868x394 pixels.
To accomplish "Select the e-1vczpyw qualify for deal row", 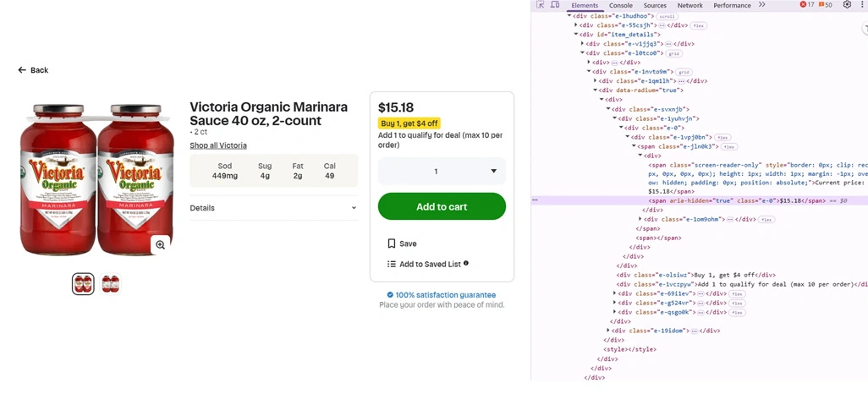I will click(742, 284).
